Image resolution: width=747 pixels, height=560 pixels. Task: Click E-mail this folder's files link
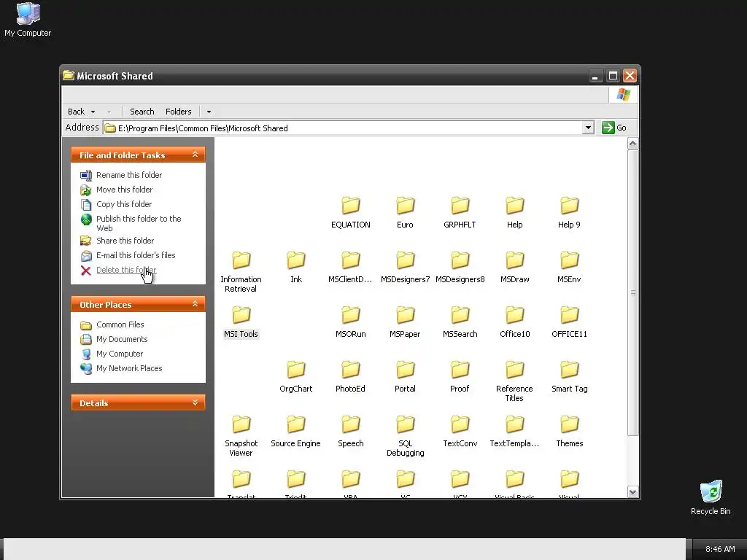136,255
